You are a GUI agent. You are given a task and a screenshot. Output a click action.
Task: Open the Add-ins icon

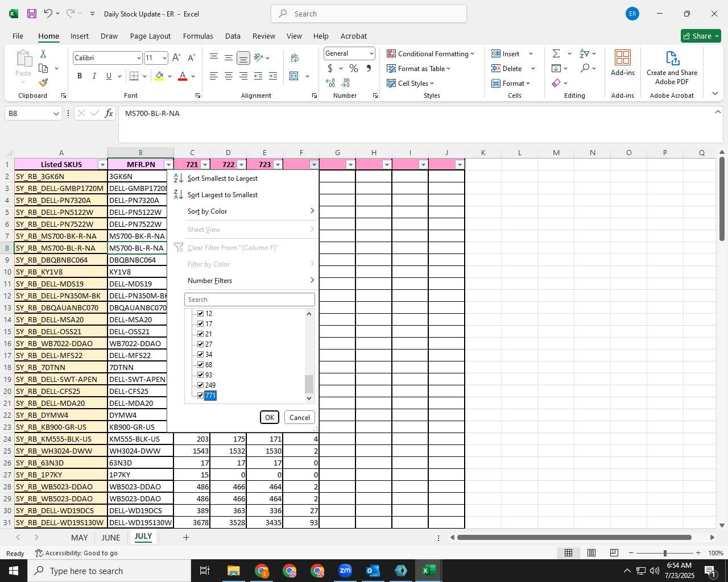623,63
